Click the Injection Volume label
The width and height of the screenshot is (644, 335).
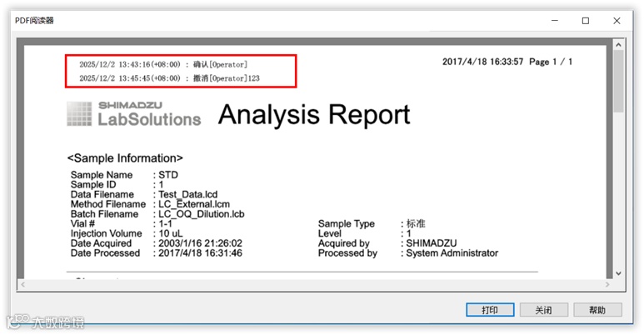[x=107, y=233]
